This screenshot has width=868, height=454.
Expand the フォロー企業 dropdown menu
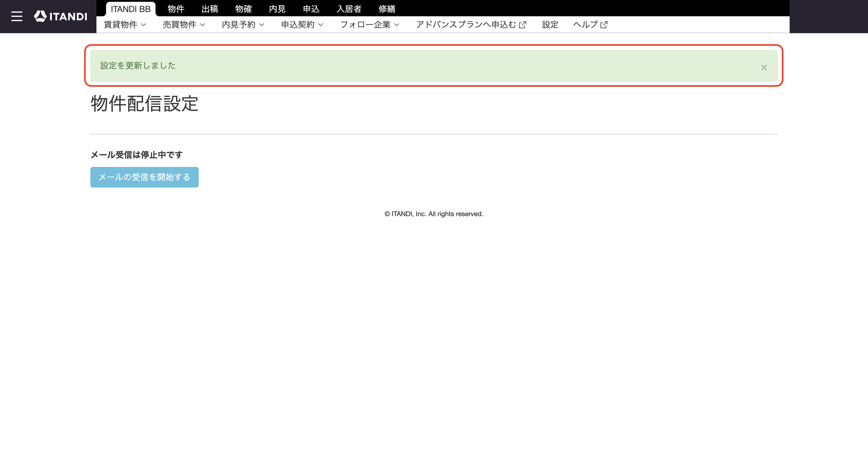tap(370, 25)
